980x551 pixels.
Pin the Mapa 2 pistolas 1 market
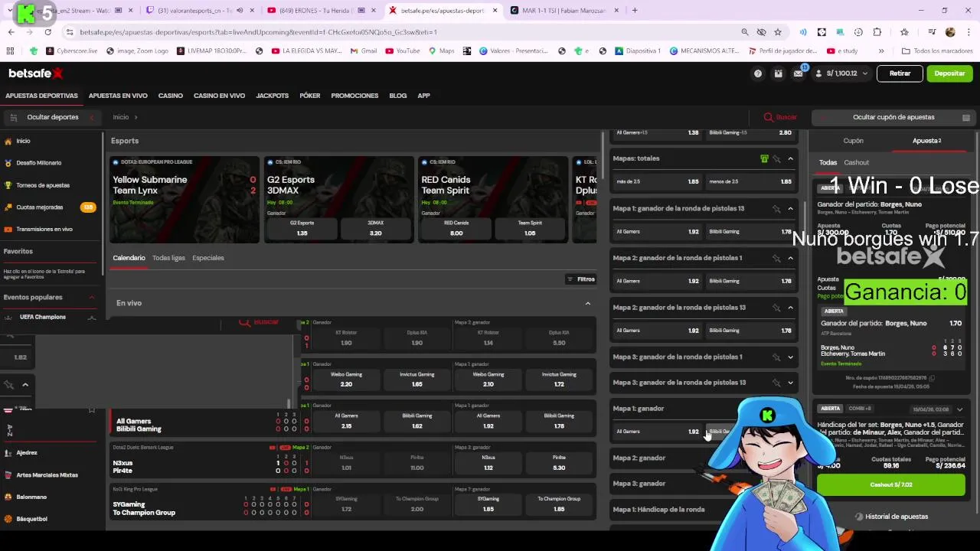tap(776, 258)
